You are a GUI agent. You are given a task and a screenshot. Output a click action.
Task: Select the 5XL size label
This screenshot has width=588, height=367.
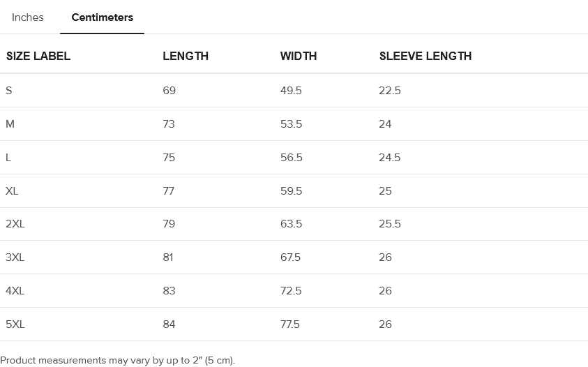pyautogui.click(x=15, y=324)
